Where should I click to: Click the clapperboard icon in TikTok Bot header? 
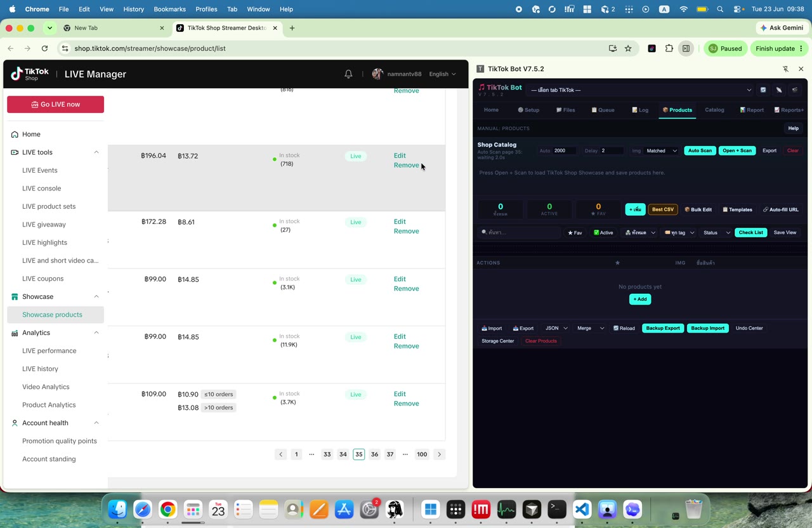click(x=795, y=90)
